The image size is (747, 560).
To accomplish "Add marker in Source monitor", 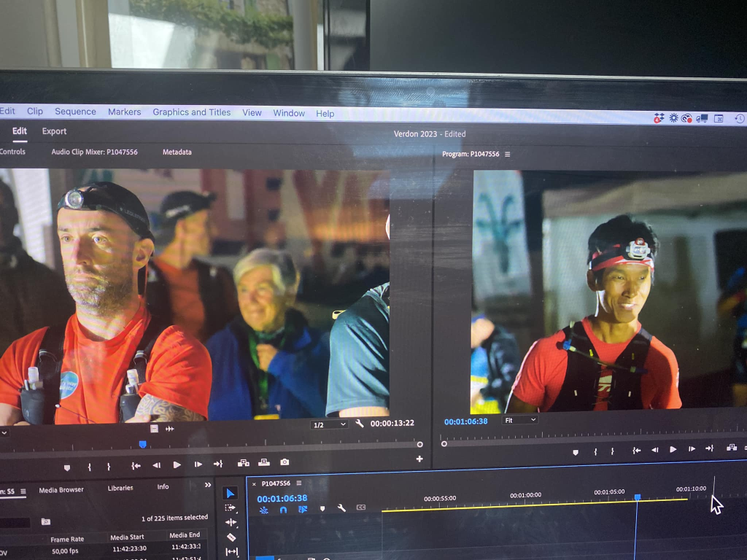I will pos(67,467).
